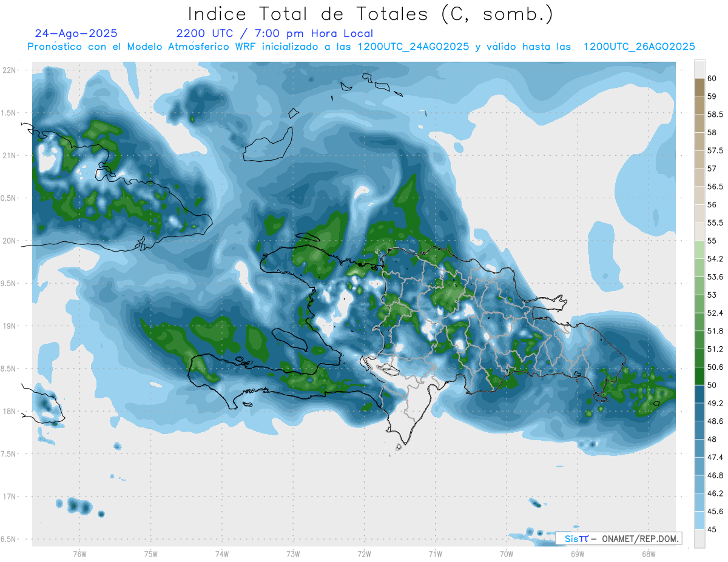This screenshot has width=728, height=562.
Task: Click the 59 label on the color scale
Action: [x=712, y=96]
